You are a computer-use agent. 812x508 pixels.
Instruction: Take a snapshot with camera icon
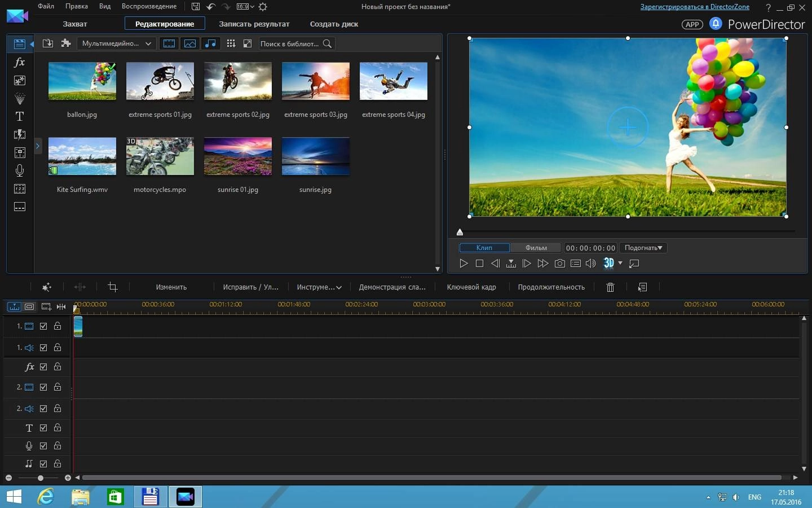tap(559, 264)
